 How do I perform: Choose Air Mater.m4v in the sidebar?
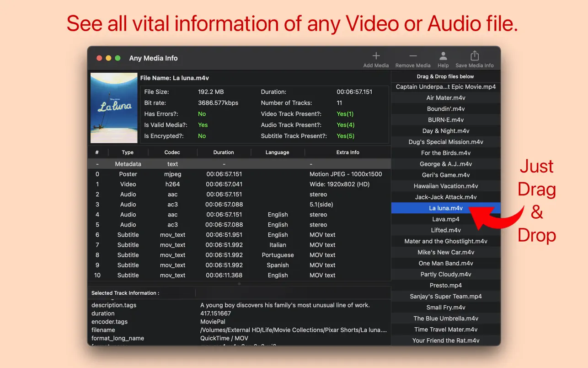click(446, 97)
